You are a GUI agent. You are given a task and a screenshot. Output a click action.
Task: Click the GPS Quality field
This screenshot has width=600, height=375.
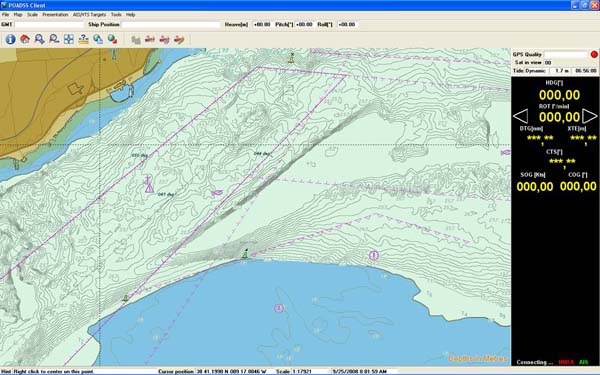click(566, 54)
